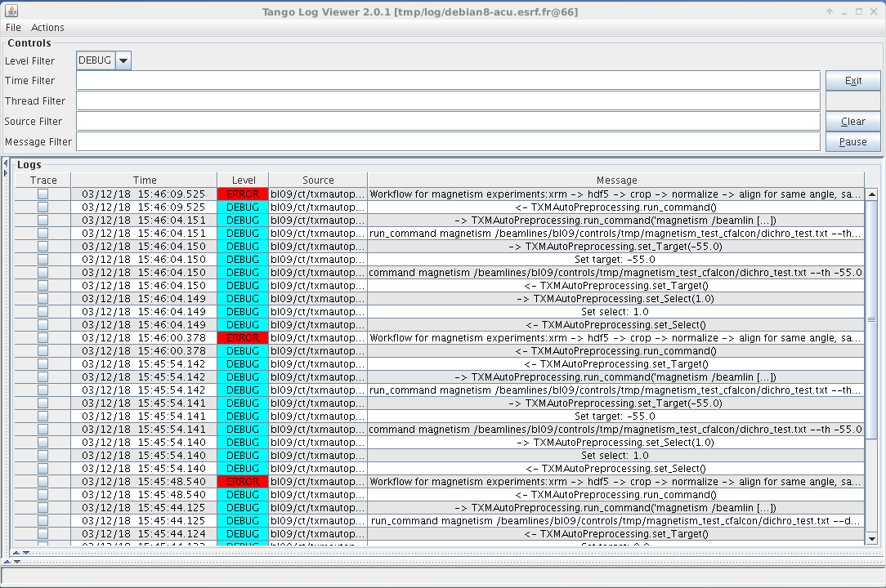Check the Trace box on the first ERROR row
Image resolution: width=886 pixels, height=588 pixels.
pos(43,194)
